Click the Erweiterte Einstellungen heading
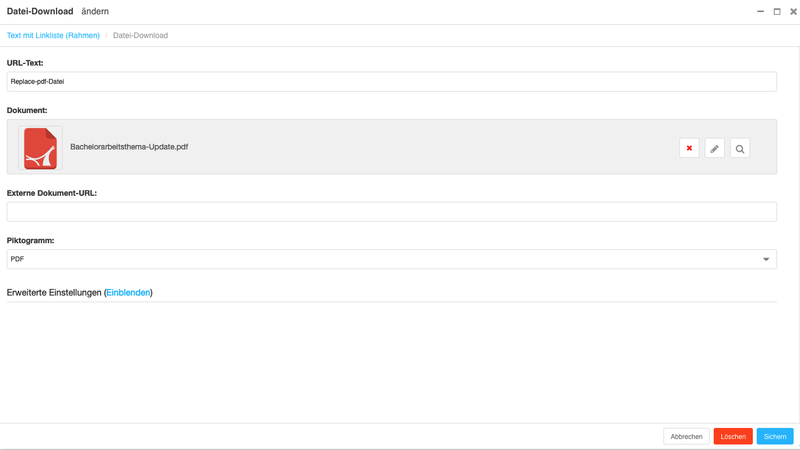Screen dimensions: 800x450 [x=54, y=292]
